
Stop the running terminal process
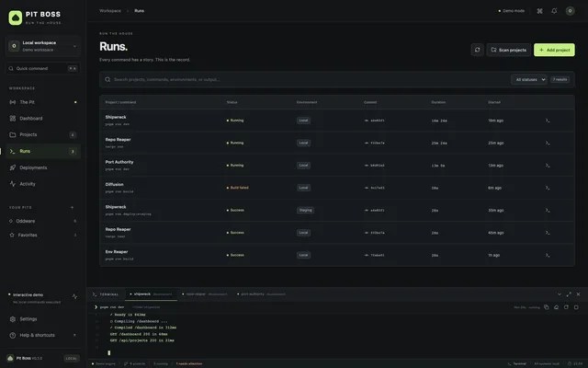click(576, 307)
